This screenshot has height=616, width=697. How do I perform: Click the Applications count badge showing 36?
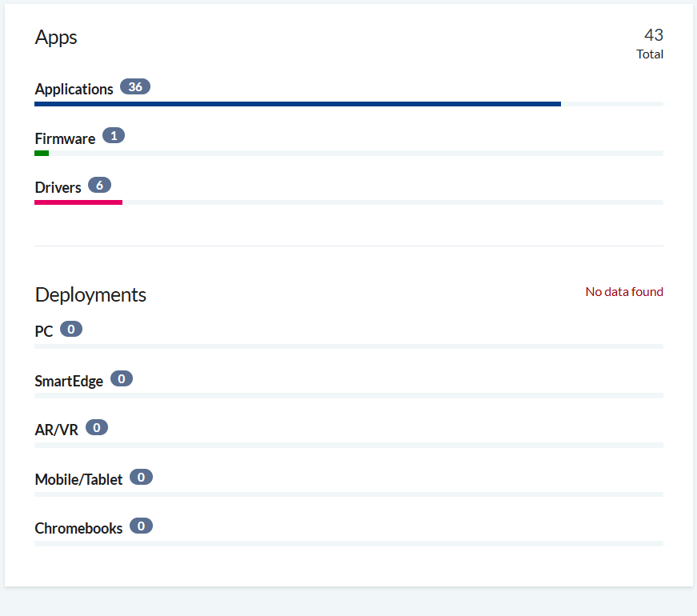(x=135, y=86)
